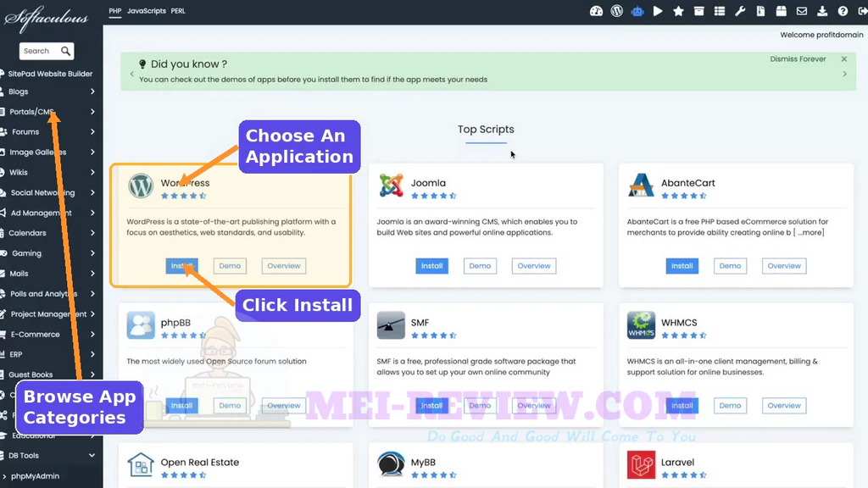Click Install for AbanteCart
Viewport: 868px width, 488px height.
pos(682,266)
